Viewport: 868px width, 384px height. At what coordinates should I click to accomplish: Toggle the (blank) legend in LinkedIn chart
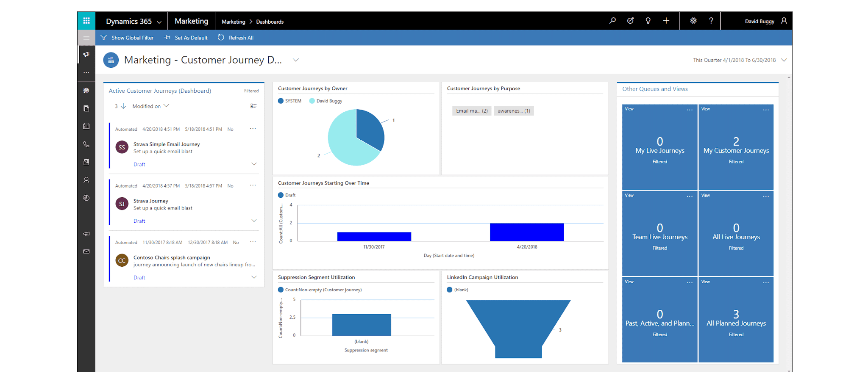coord(458,290)
